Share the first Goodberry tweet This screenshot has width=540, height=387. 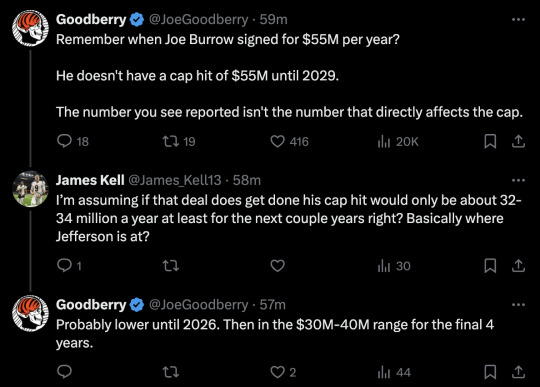[518, 141]
